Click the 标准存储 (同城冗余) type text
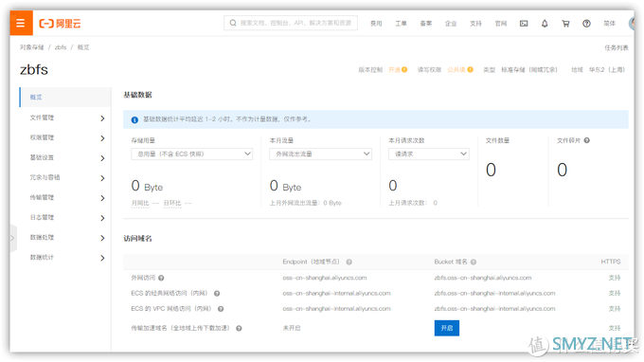Screen dimensions: 644x362 (x=529, y=70)
